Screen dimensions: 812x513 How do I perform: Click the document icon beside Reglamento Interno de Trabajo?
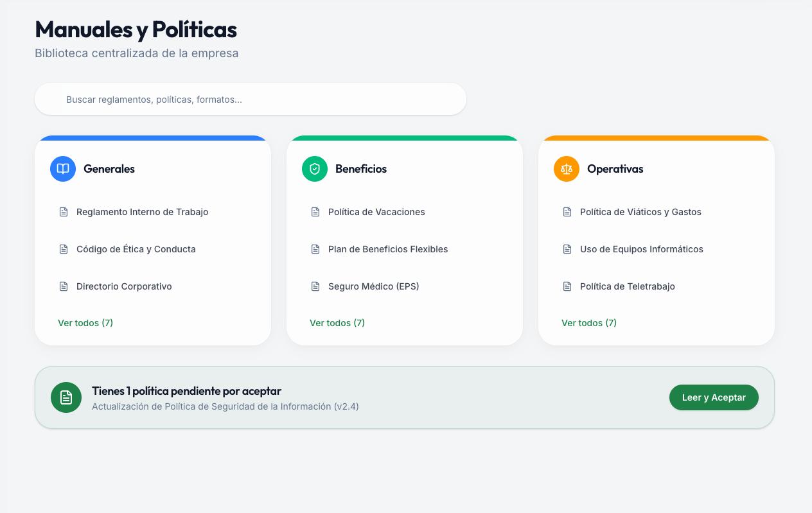coord(64,212)
